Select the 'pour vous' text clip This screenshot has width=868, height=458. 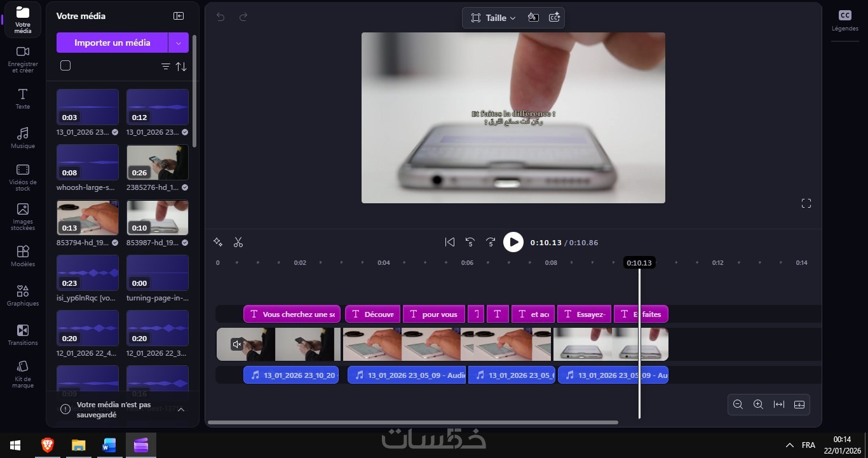click(434, 314)
